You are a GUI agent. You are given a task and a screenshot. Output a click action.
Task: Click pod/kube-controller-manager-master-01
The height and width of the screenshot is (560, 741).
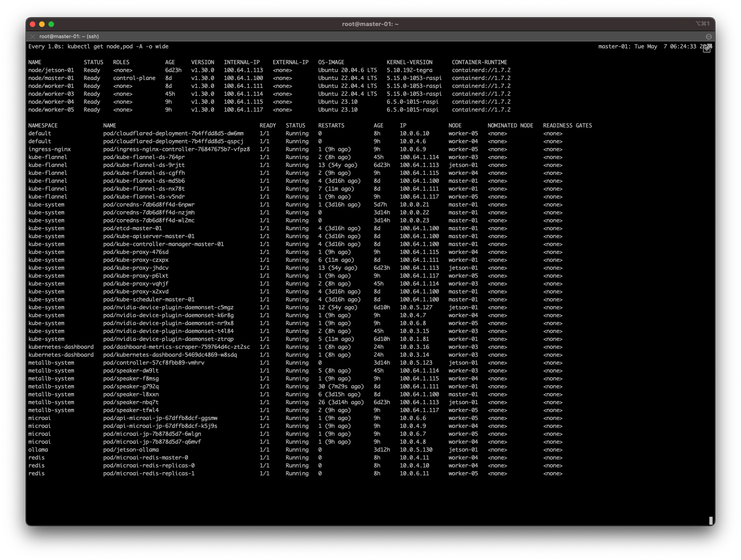[x=164, y=244]
